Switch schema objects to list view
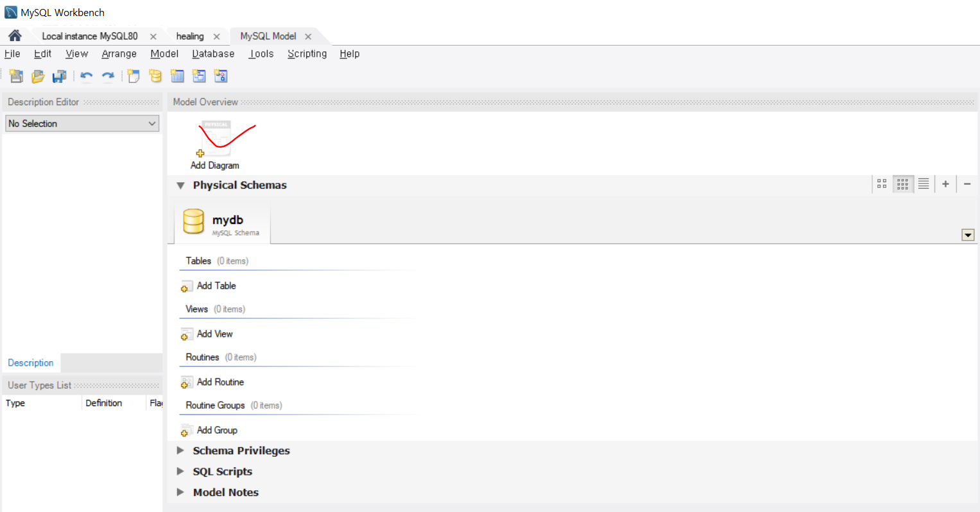The width and height of the screenshot is (980, 512). click(924, 184)
